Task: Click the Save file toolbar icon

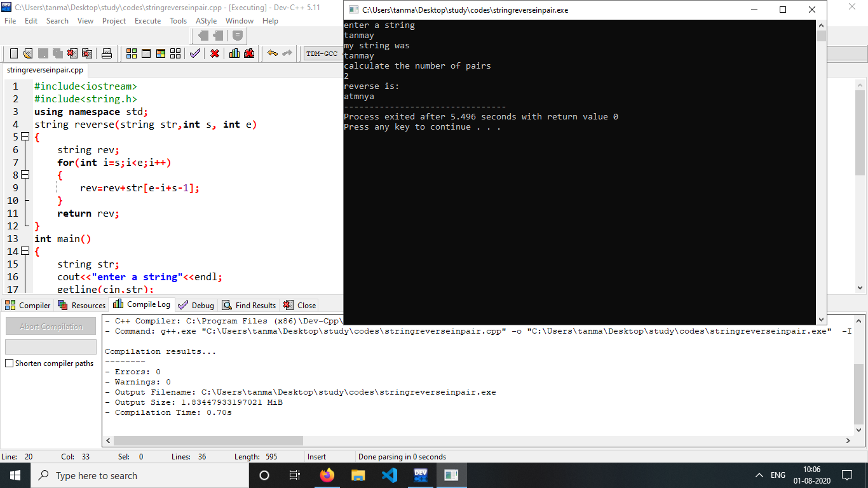Action: pyautogui.click(x=43, y=53)
